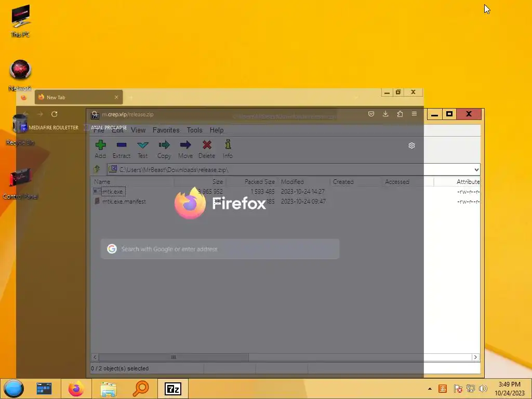Viewport: 532px width, 399px height.
Task: Click the Copy icon in 7-Zip toolbar
Action: tap(164, 149)
